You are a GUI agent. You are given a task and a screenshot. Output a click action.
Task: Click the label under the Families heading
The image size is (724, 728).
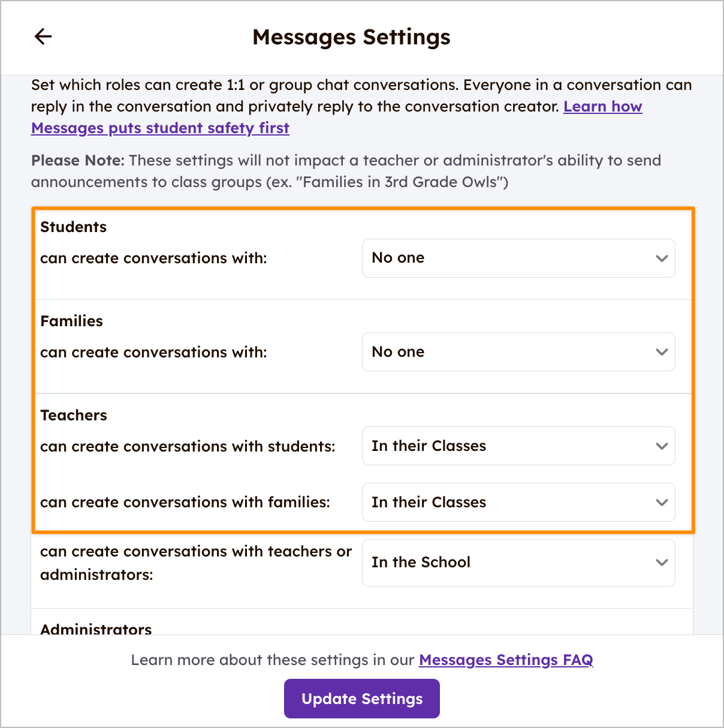coord(153,353)
